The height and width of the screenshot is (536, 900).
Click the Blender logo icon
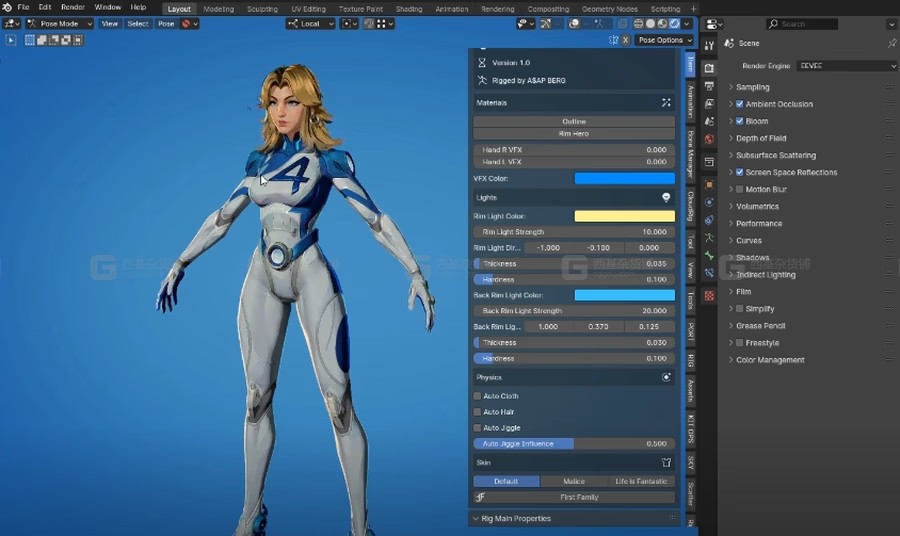tap(7, 8)
